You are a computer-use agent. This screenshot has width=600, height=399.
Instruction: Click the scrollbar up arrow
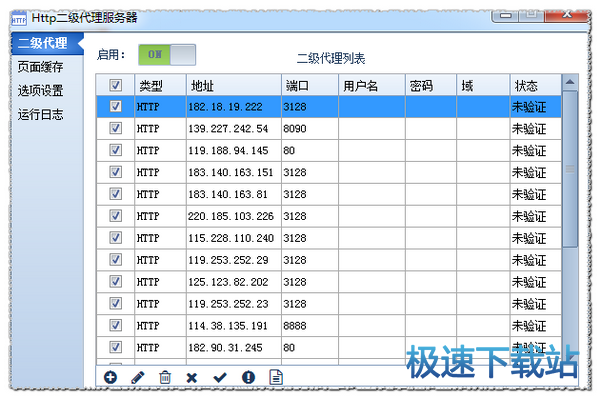tap(570, 82)
